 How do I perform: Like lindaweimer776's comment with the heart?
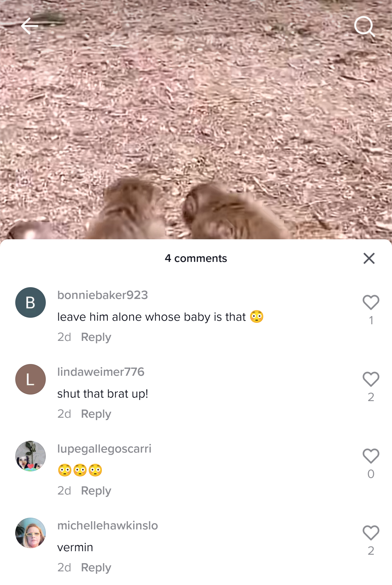click(x=371, y=379)
